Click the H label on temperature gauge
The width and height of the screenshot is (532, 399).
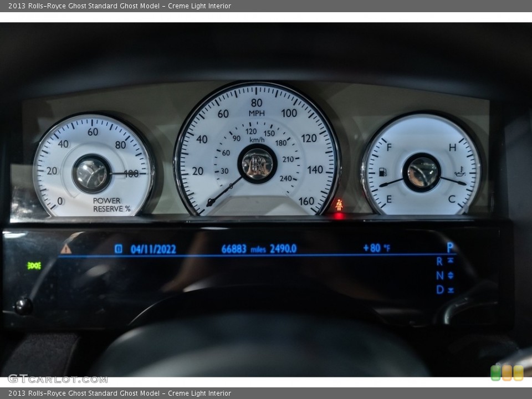point(453,147)
